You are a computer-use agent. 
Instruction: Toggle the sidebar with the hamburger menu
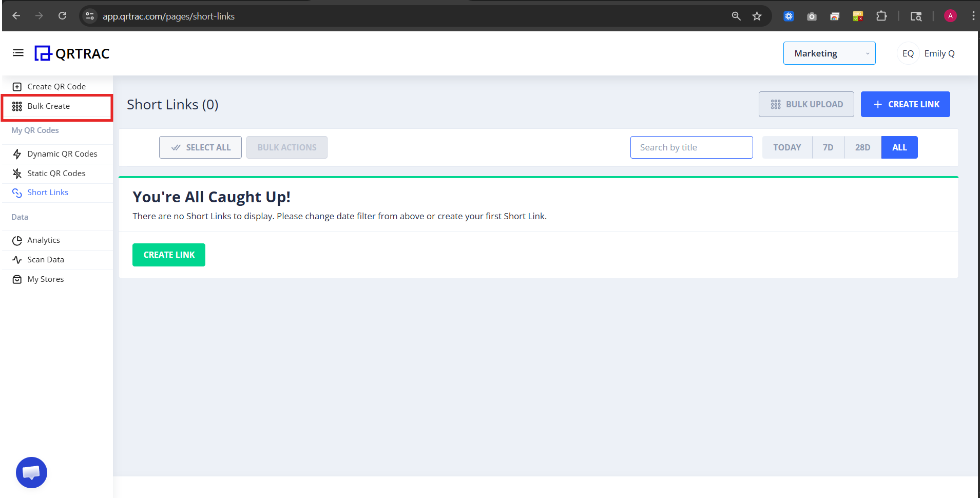point(18,53)
